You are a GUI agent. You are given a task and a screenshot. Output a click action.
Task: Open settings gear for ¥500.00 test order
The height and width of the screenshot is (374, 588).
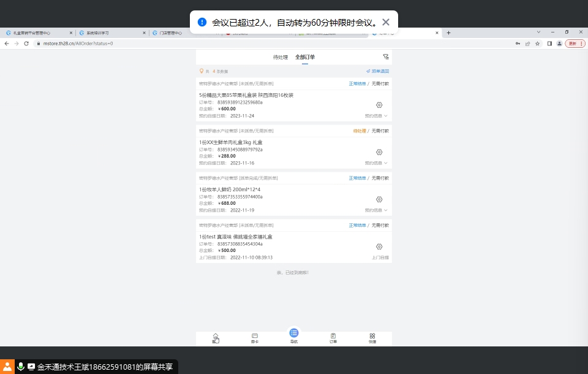[x=379, y=246]
